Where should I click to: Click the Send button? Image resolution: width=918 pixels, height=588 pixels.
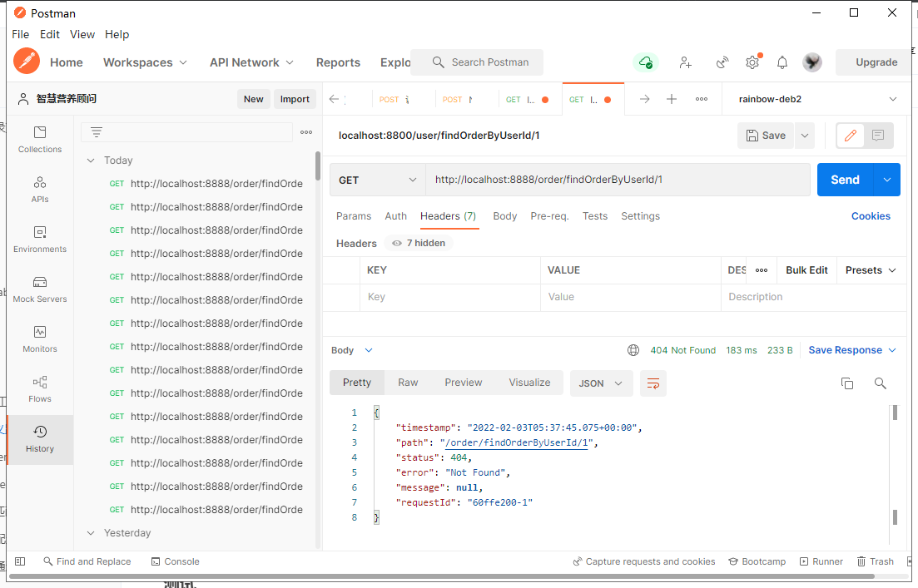[845, 180]
